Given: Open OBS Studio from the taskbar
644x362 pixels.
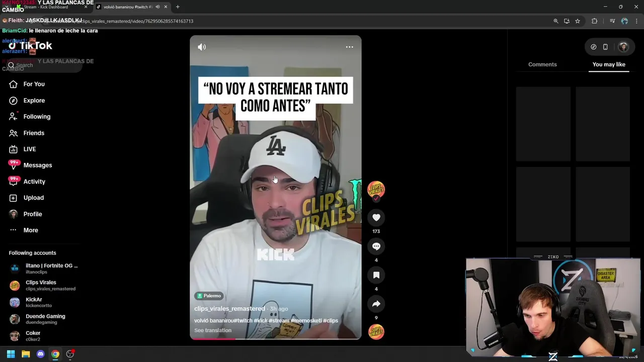Looking at the screenshot, I should point(70,354).
